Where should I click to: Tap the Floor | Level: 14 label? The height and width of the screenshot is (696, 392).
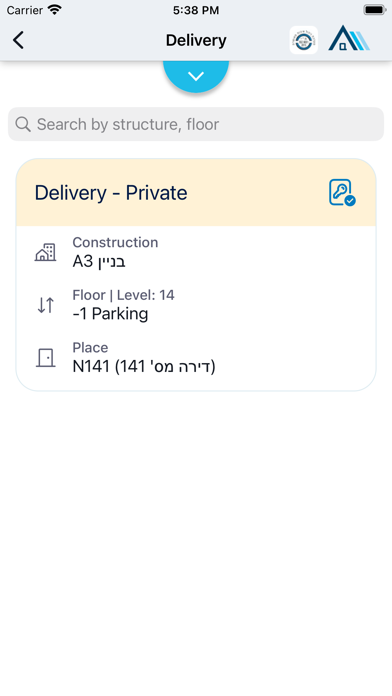coord(123,295)
